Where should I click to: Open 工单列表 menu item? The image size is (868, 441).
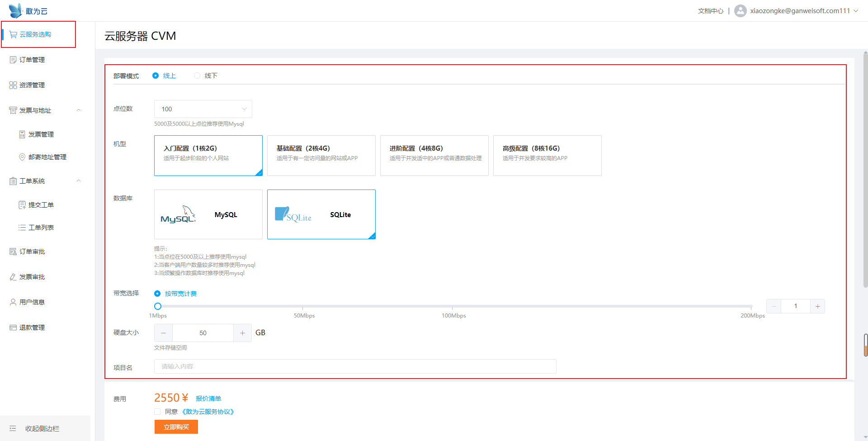point(41,228)
